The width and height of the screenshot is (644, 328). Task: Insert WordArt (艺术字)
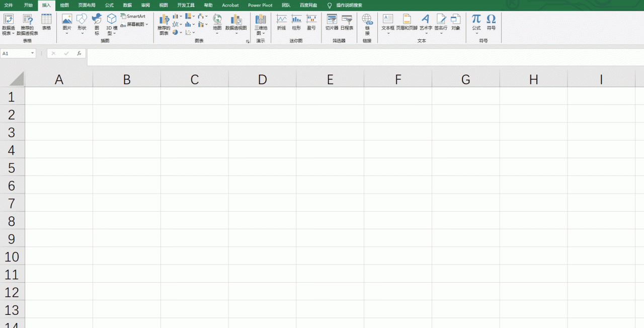(x=426, y=24)
